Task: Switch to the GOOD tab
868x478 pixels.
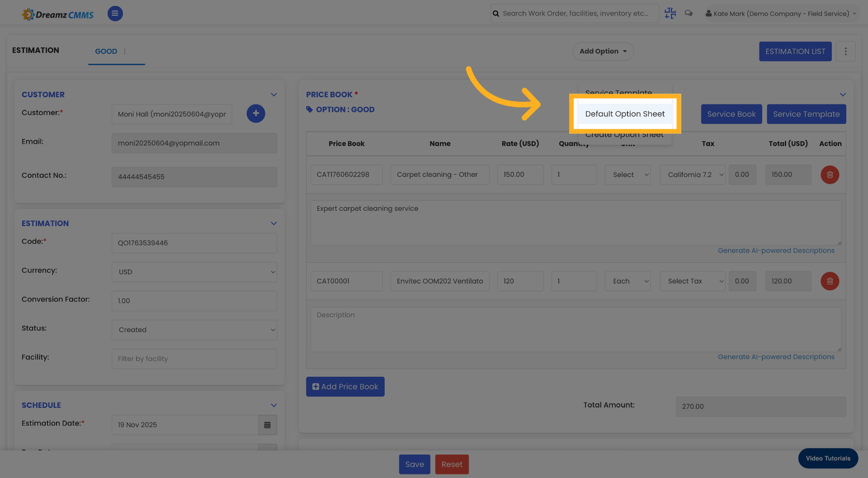Action: pyautogui.click(x=106, y=52)
